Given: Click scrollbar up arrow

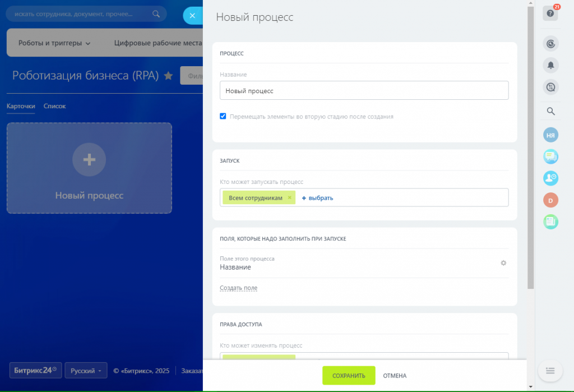Looking at the screenshot, I should click(531, 3).
